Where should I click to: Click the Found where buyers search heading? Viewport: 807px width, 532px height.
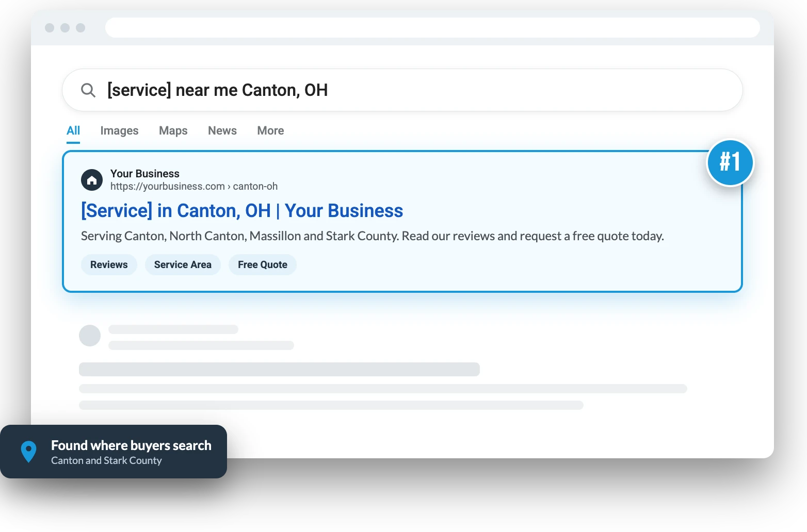[131, 445]
